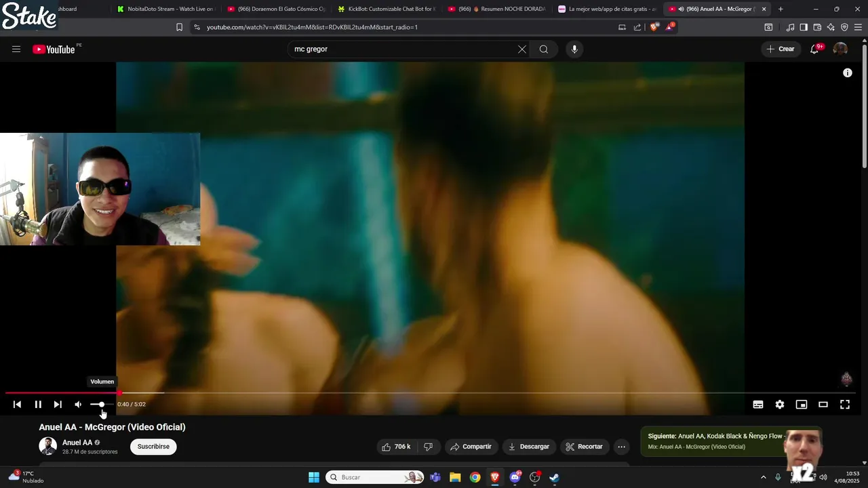Open the Anuel AA channel name link
Viewport: 868px width, 488px height.
click(x=77, y=443)
